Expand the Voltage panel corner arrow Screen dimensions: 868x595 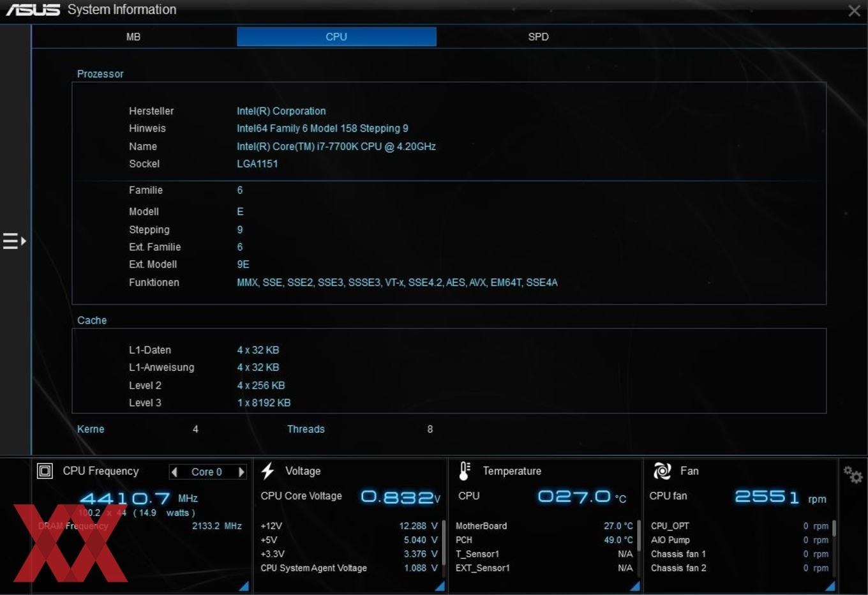pyautogui.click(x=440, y=586)
